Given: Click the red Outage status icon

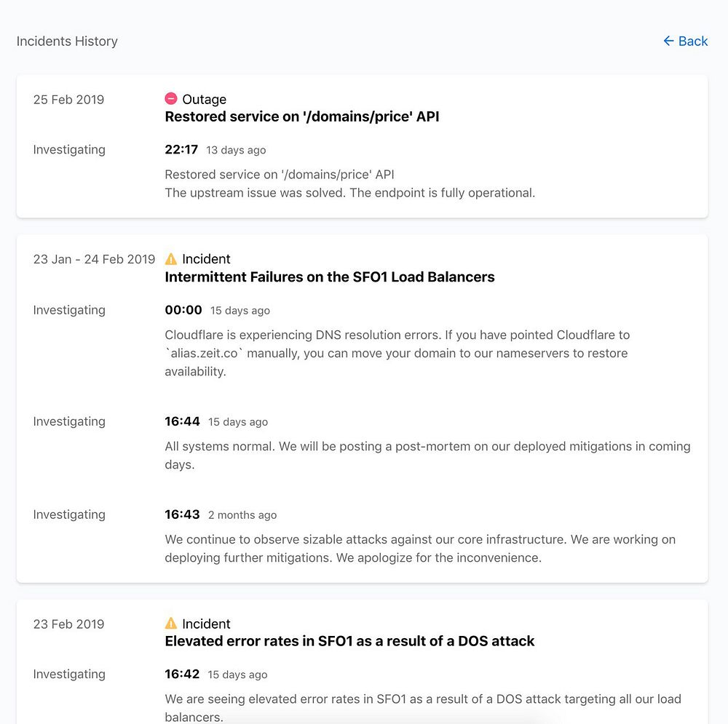Looking at the screenshot, I should pyautogui.click(x=171, y=99).
